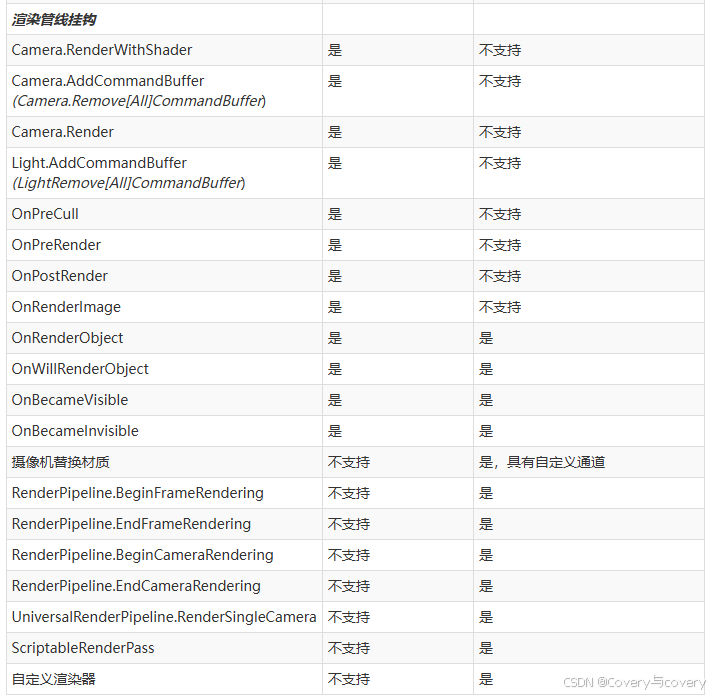Click the OnPostRender row label
The height and width of the screenshot is (695, 712).
pyautogui.click(x=59, y=276)
